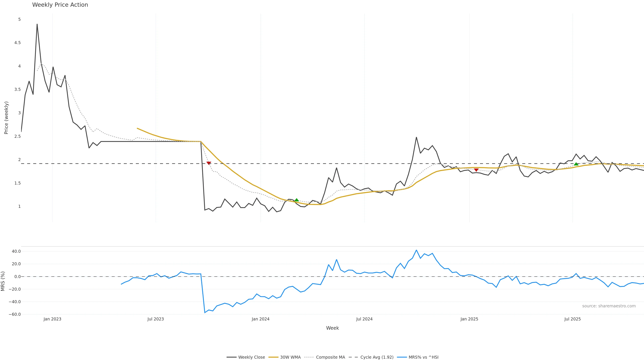
Task: Toggle the '30W WMA' legend label text
Action: coord(290,357)
